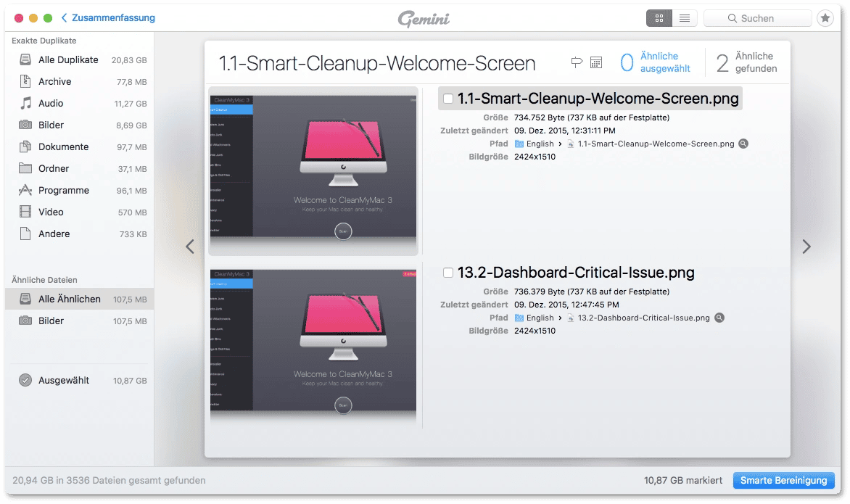Click the Alle Ähnlichen stack icon
This screenshot has width=850, height=504.
[x=25, y=299]
